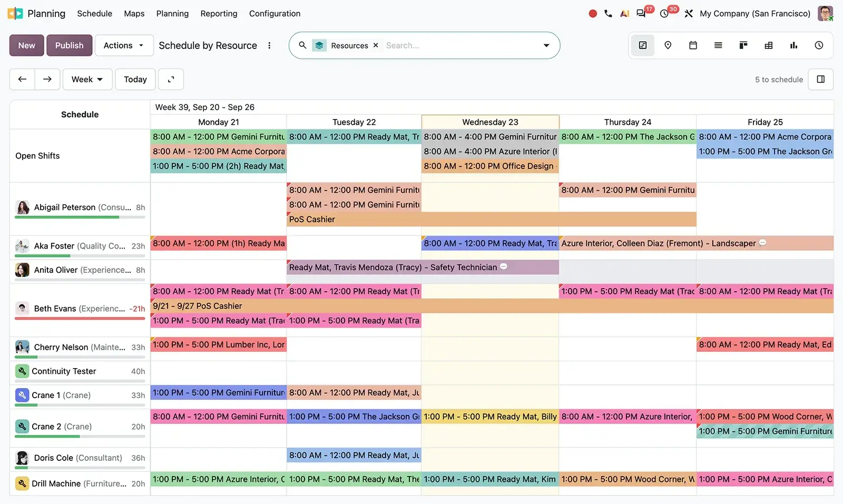Click the New button
The image size is (843, 504).
(26, 45)
